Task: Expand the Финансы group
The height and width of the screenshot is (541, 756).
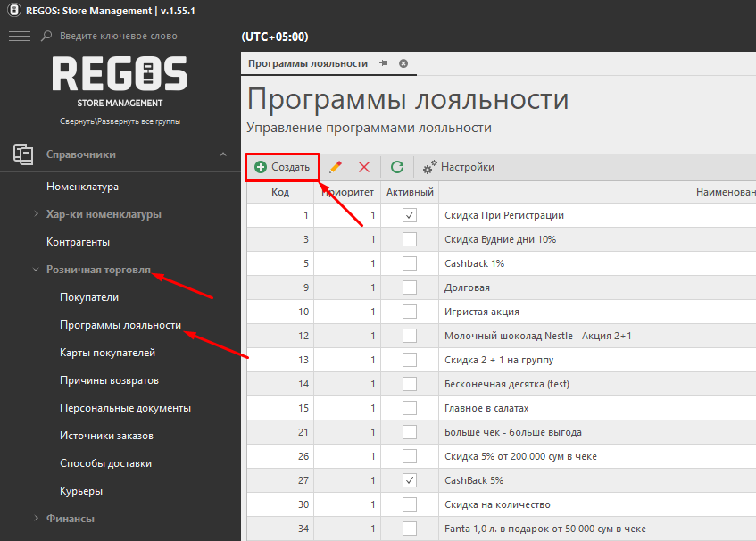Action: [36, 518]
